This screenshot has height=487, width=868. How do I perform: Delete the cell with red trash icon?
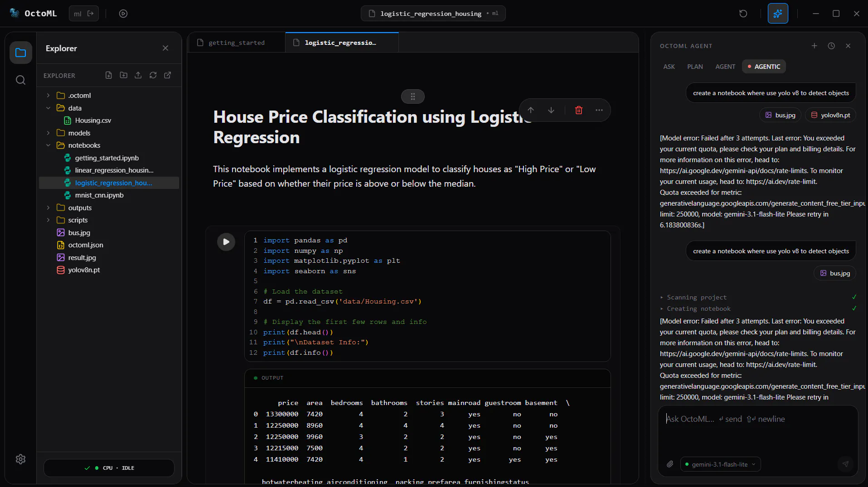[x=579, y=110]
